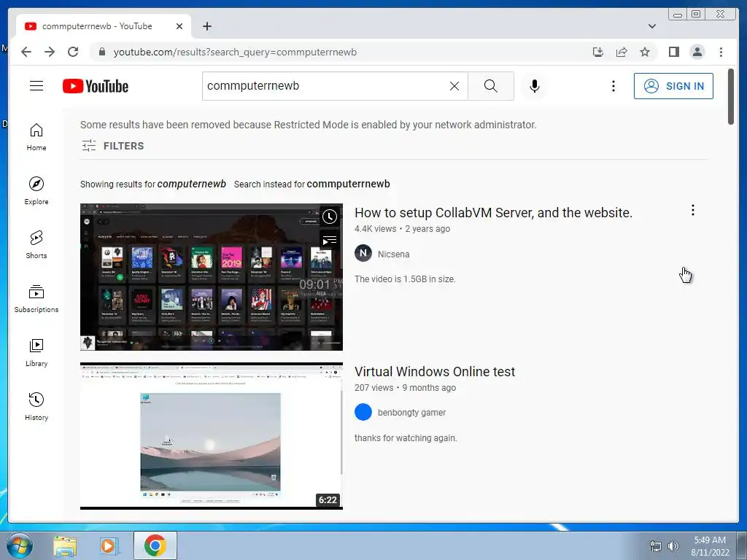This screenshot has width=747, height=560.
Task: Go back with the browser back arrow
Action: click(x=26, y=52)
